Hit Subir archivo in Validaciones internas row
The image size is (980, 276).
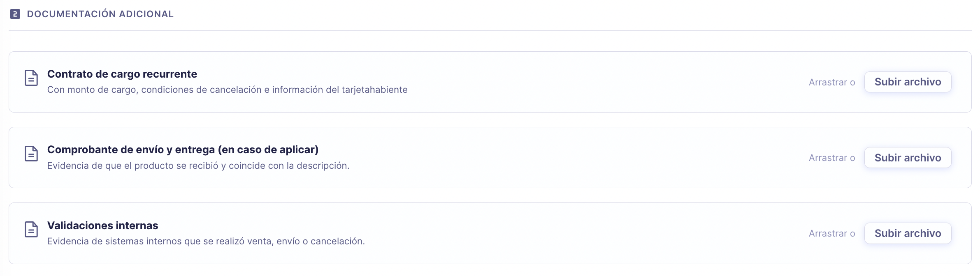(907, 233)
